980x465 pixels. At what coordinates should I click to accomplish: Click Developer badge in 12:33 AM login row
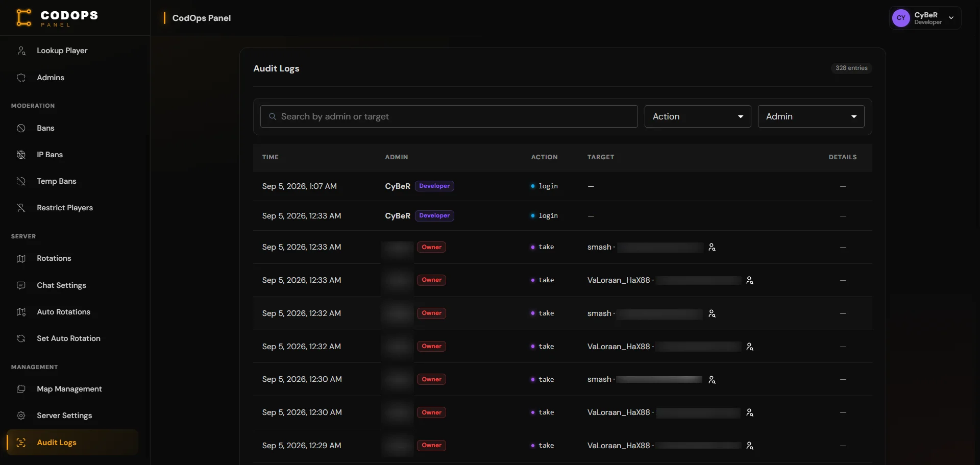point(434,216)
